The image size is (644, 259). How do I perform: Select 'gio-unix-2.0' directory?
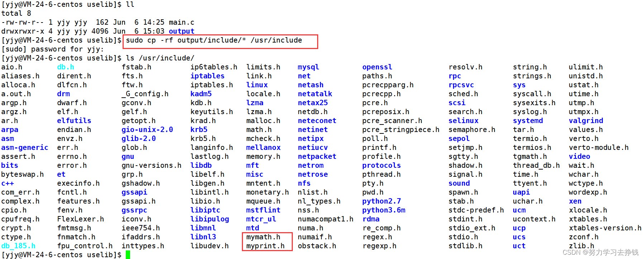pos(147,130)
